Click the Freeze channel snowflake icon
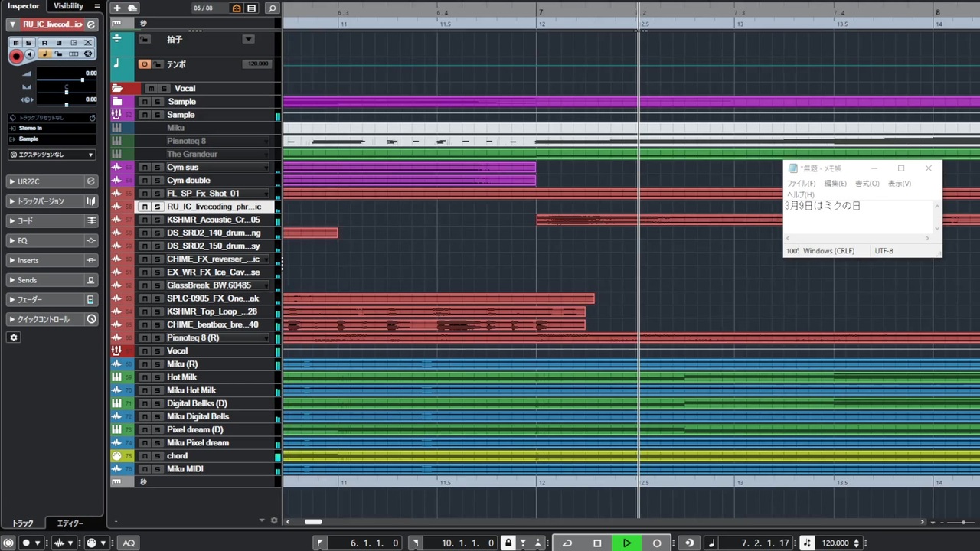This screenshot has width=980, height=551. click(x=88, y=54)
